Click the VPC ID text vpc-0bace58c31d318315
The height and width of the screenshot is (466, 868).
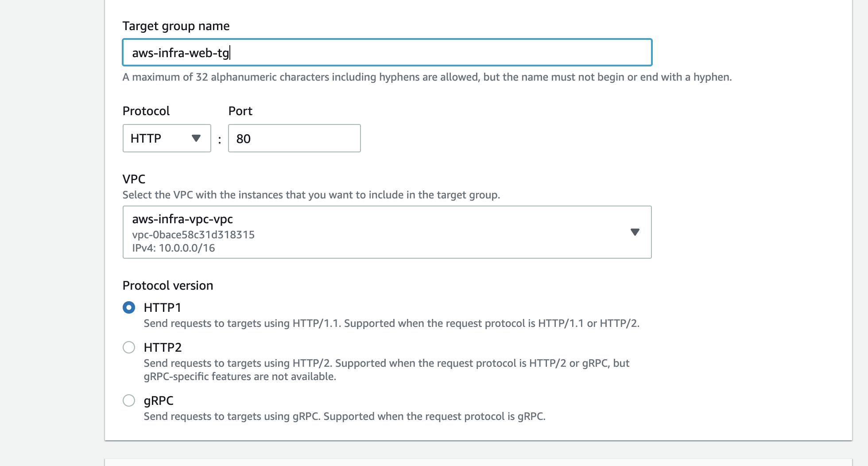tap(193, 235)
